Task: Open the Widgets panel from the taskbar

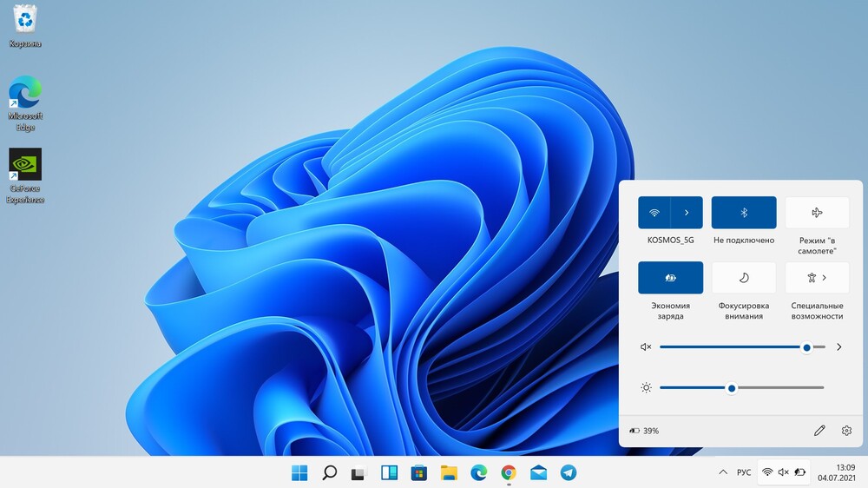Action: coord(389,472)
